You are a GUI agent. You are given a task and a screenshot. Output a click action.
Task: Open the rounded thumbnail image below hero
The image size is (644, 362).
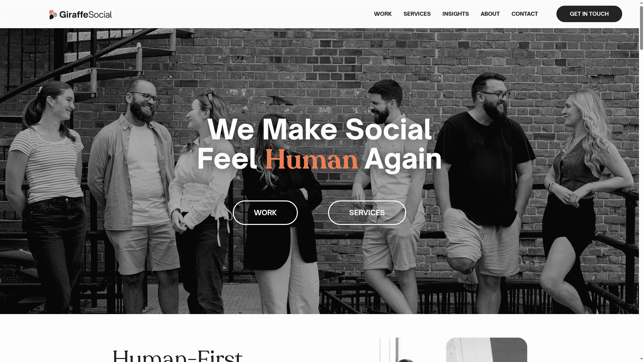click(x=486, y=350)
